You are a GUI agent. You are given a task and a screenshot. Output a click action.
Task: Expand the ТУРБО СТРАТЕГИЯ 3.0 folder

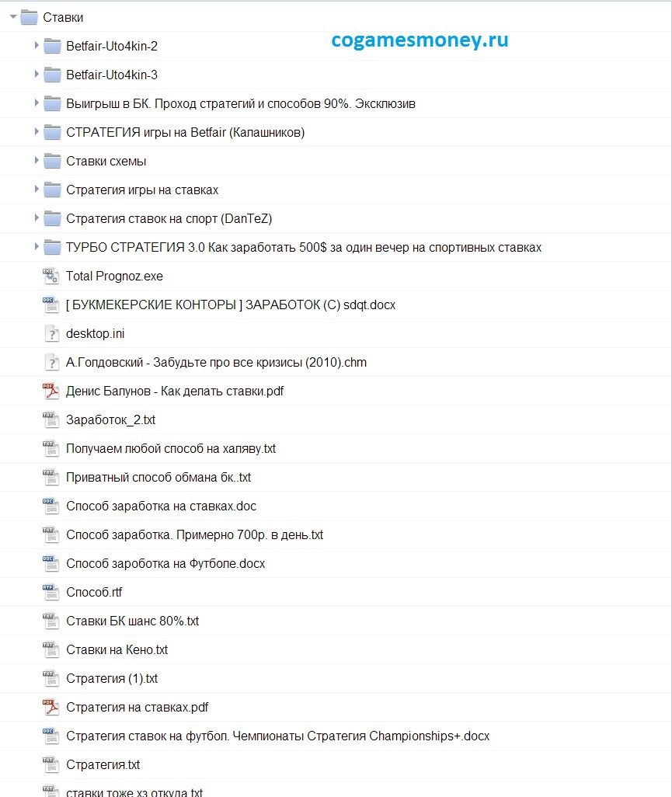click(37, 247)
